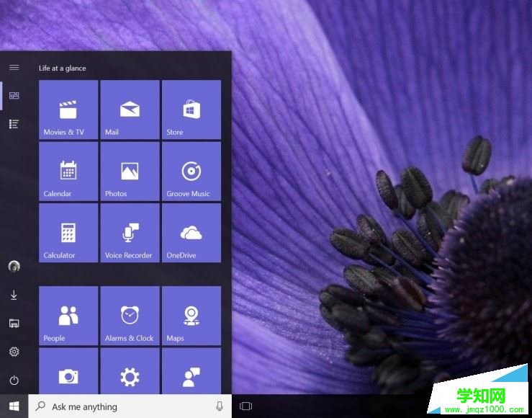Viewport: 532px width, 418px height.
Task: Open the Store tile
Action: coord(191,110)
